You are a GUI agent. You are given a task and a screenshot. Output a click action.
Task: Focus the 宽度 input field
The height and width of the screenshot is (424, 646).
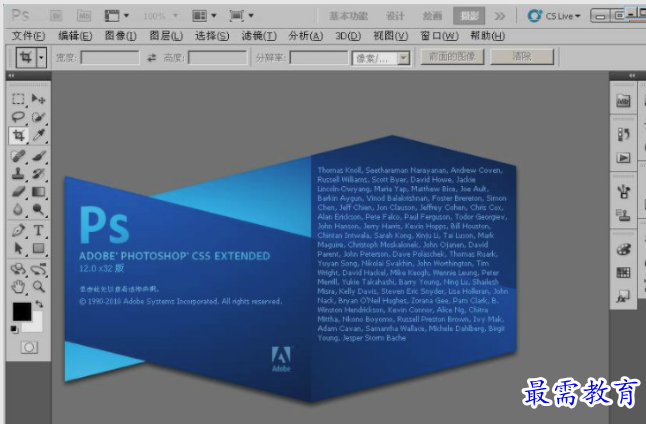tap(110, 58)
